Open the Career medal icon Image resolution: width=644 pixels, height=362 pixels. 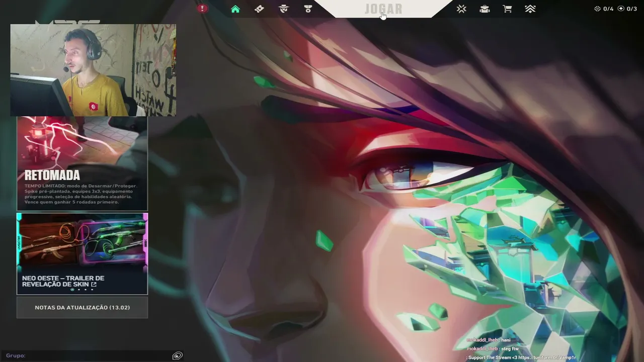[308, 9]
